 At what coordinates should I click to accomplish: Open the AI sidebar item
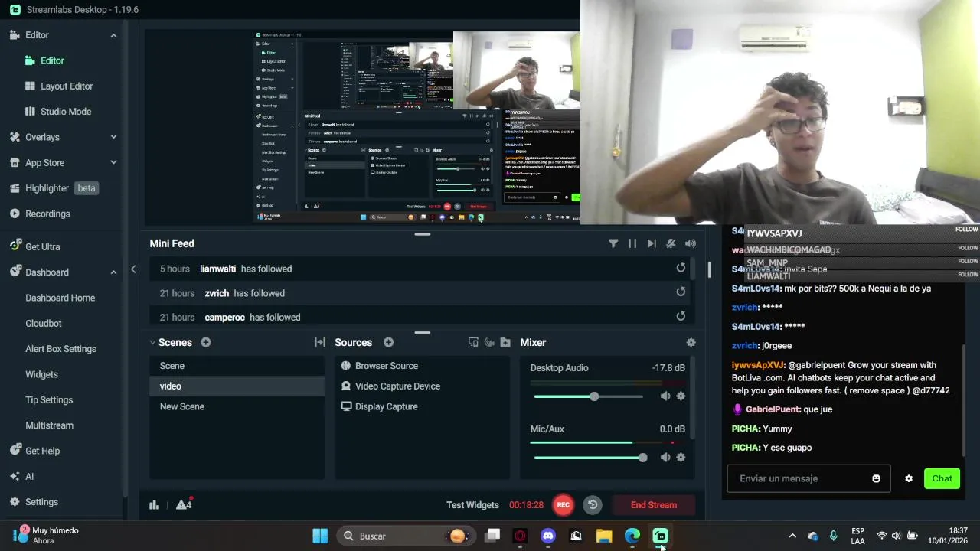click(22, 476)
